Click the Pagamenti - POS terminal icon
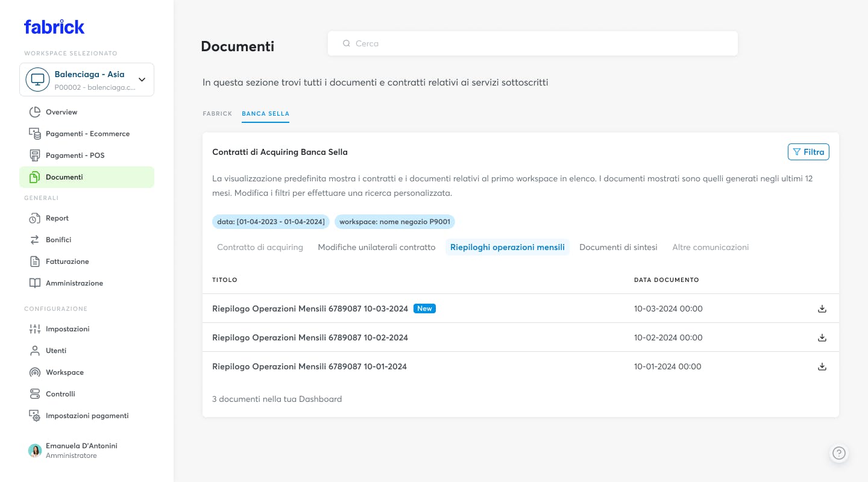Viewport: 868px width, 482px height. pos(35,155)
